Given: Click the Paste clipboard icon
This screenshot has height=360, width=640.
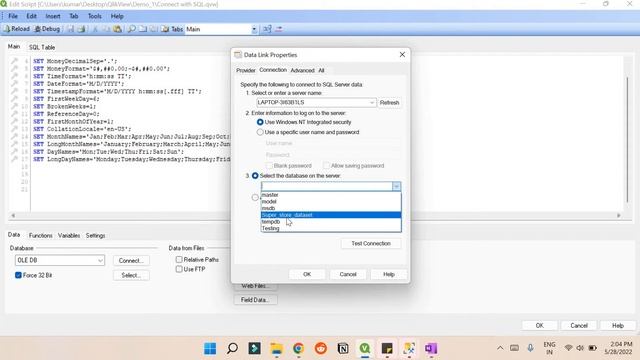Looking at the screenshot, I should tap(118, 29).
